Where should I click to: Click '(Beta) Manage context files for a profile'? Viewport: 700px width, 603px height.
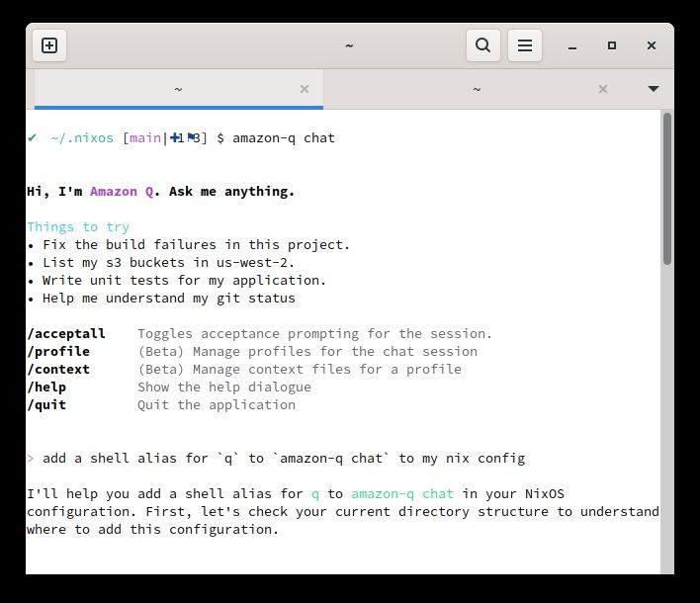tap(300, 369)
